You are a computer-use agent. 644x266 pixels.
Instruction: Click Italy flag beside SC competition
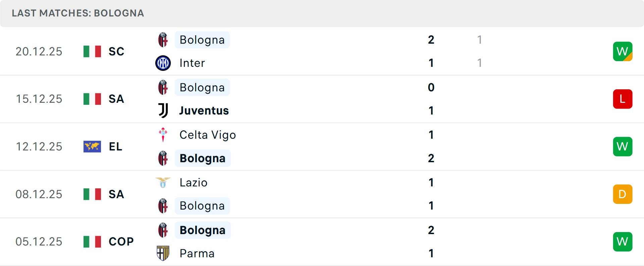(x=92, y=51)
